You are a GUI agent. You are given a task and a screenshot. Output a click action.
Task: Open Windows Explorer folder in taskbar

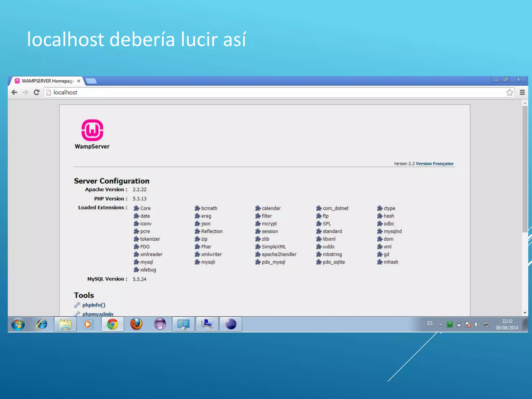click(x=65, y=324)
